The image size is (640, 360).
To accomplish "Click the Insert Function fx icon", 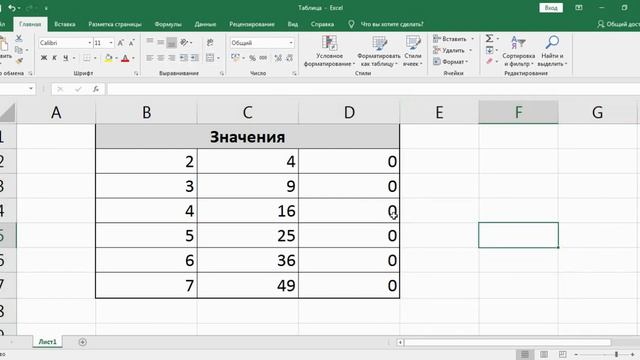I will (96, 89).
